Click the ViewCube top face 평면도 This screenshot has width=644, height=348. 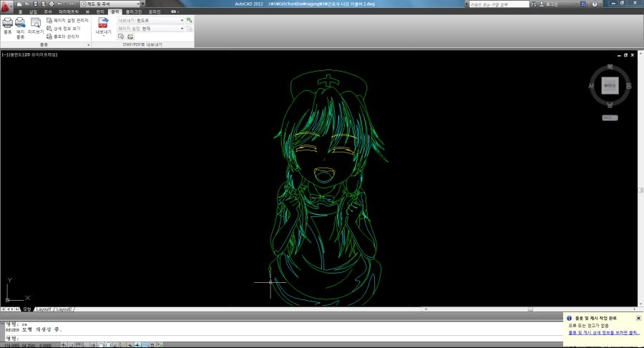pos(610,85)
